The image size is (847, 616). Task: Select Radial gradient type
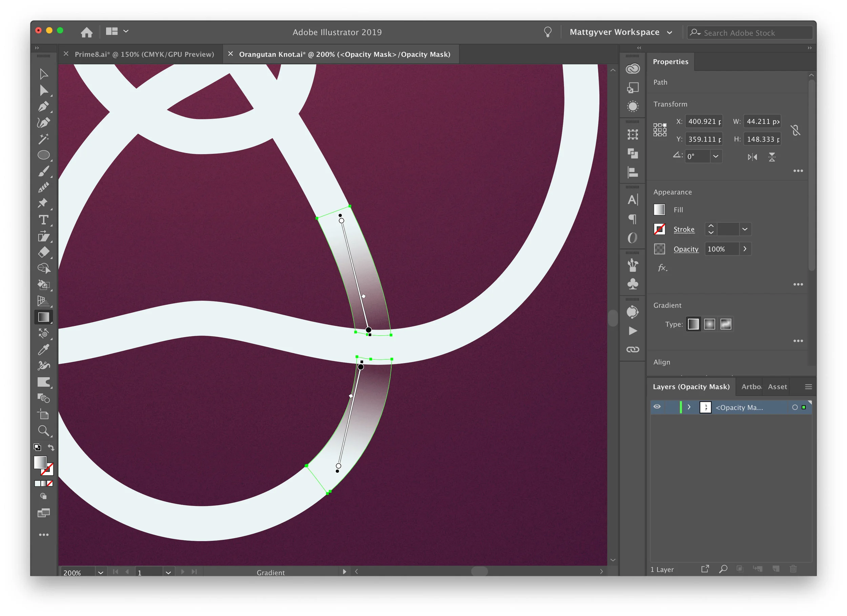pyautogui.click(x=709, y=324)
